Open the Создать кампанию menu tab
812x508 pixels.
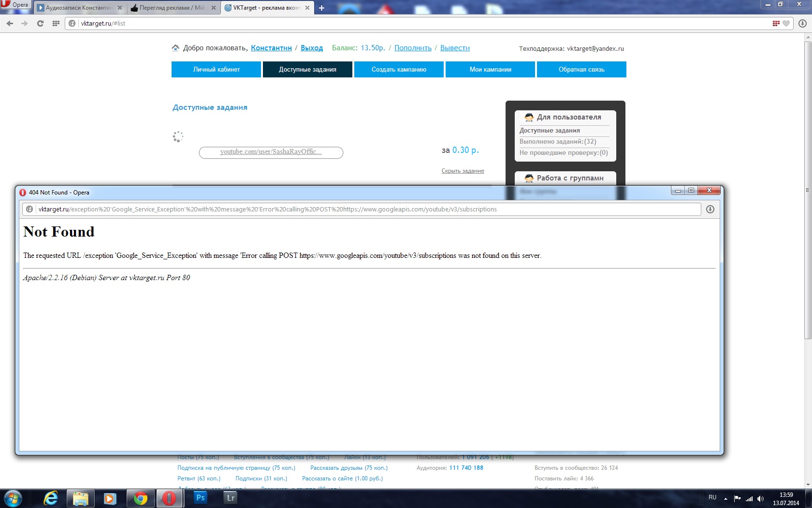pos(399,69)
